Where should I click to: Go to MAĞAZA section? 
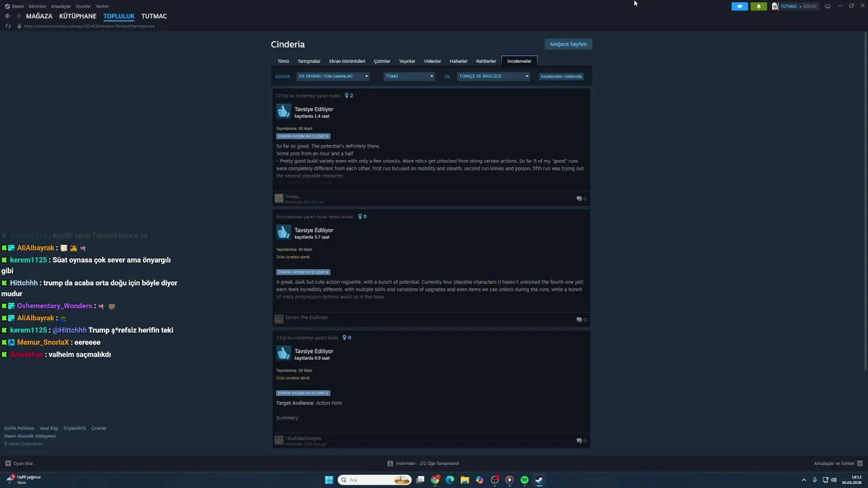click(39, 16)
